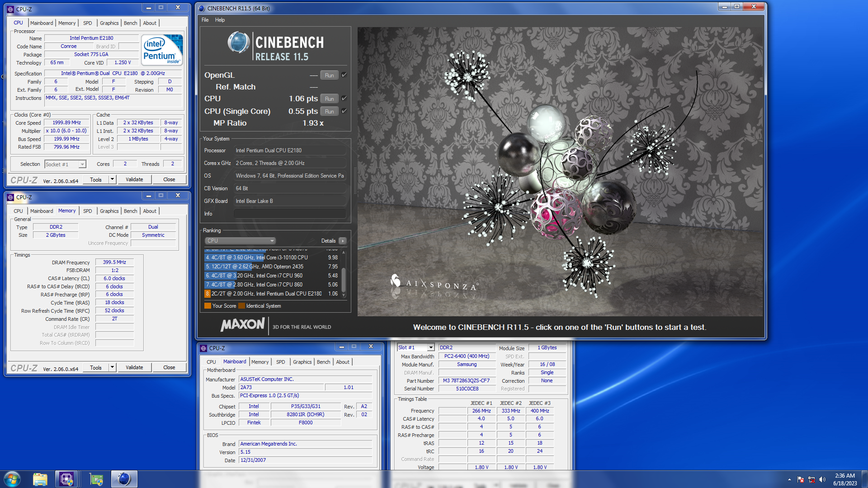Open Windows Explorer from the taskbar
The width and height of the screenshot is (868, 488).
click(x=40, y=479)
